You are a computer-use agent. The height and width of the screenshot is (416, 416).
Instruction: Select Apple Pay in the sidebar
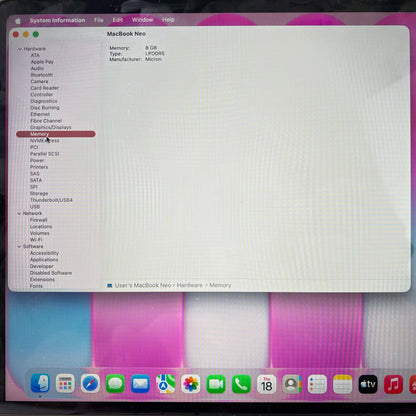[x=42, y=62]
